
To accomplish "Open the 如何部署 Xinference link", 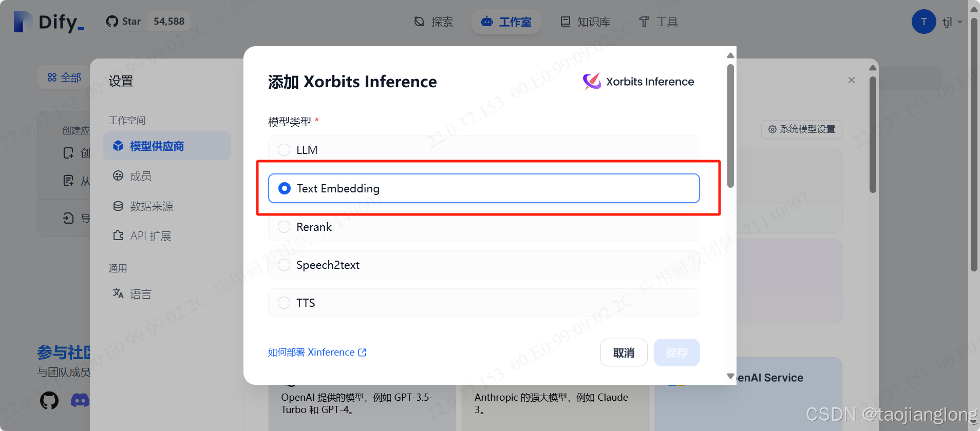I will pos(317,352).
